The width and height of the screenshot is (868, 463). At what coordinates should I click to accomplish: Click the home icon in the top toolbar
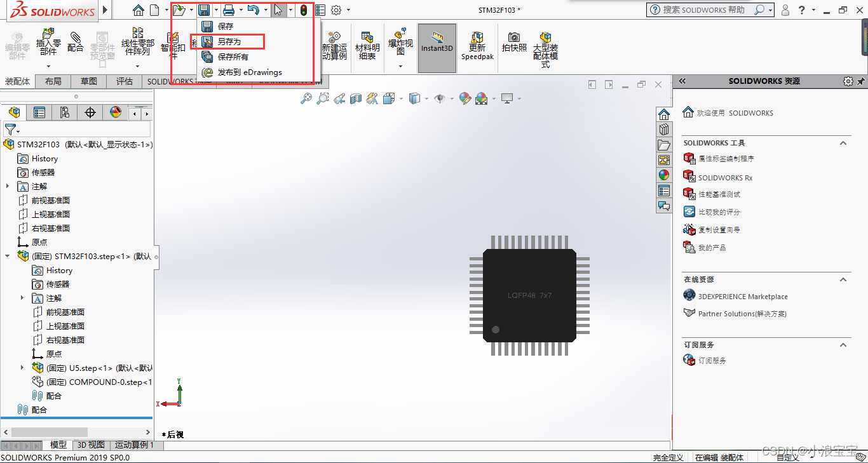click(139, 10)
